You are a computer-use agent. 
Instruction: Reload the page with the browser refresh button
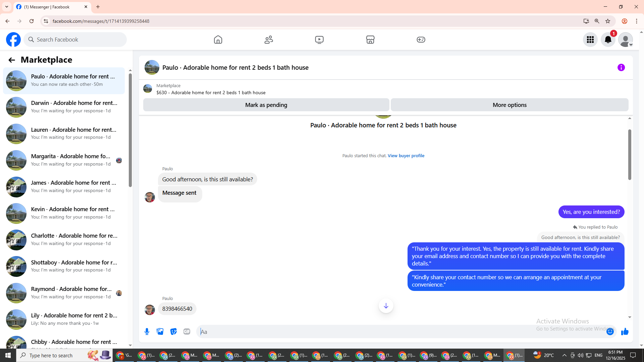coord(32,21)
